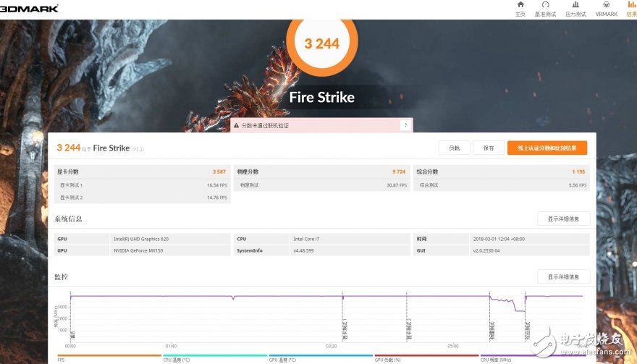Open the Benchmarks (基准测试) gauge icon
Image resolution: width=637 pixels, height=364 pixels.
[545, 8]
